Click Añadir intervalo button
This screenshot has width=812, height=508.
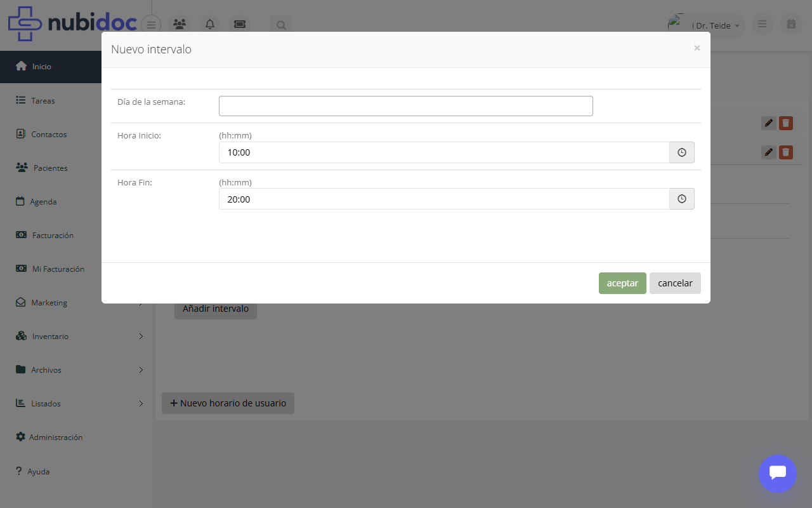pyautogui.click(x=216, y=309)
